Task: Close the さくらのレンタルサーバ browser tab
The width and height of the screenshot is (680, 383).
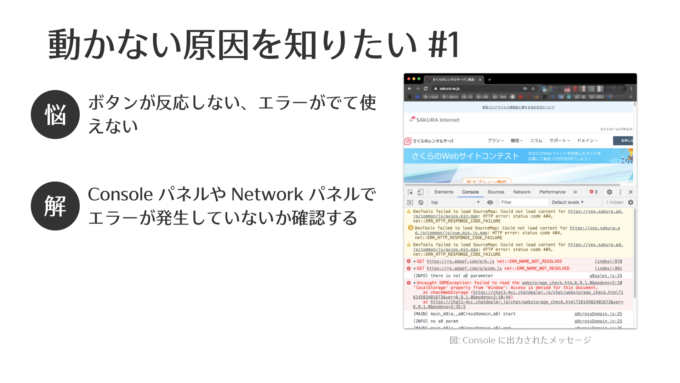Action: (480, 80)
